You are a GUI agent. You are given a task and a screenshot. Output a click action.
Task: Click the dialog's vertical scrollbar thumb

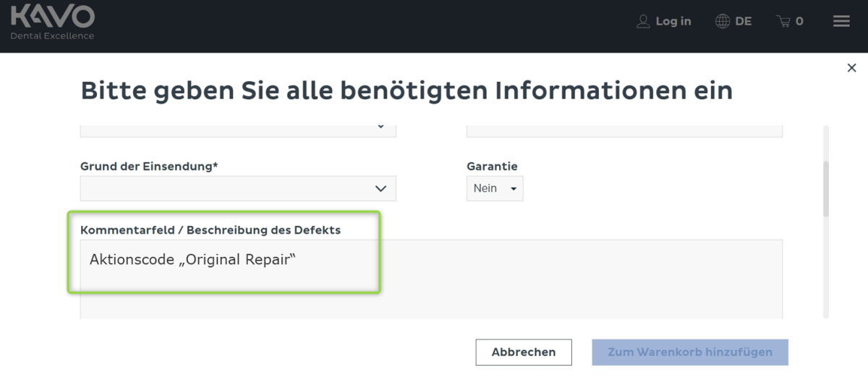click(826, 188)
